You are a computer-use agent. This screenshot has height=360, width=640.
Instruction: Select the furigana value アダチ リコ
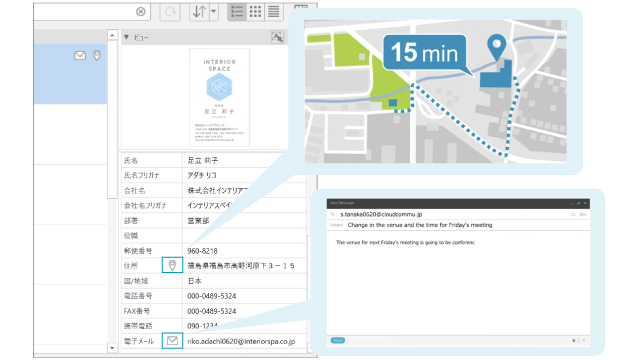[x=202, y=175]
